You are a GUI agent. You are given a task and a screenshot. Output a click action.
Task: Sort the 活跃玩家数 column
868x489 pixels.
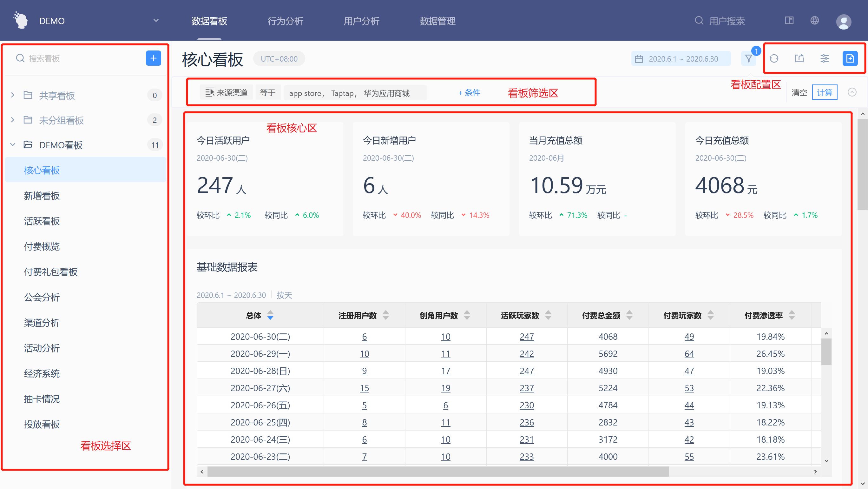click(x=548, y=315)
